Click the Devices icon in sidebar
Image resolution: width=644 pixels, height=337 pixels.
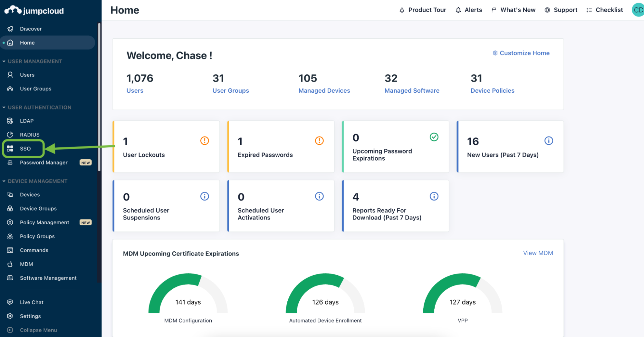click(x=10, y=194)
